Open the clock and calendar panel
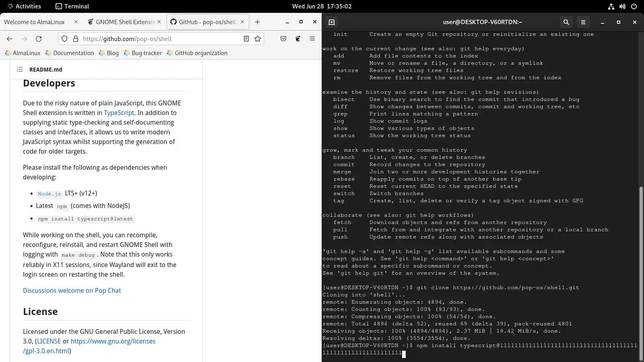This screenshot has width=644, height=362. click(x=322, y=6)
